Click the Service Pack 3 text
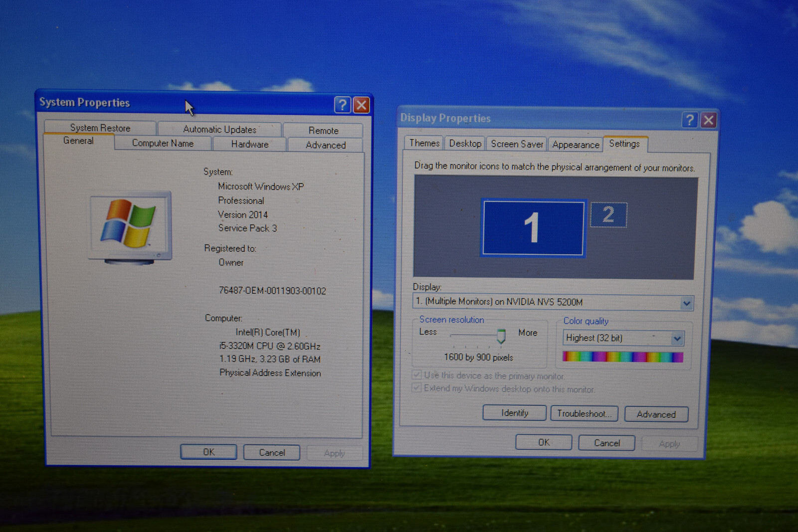The width and height of the screenshot is (798, 532). click(247, 228)
